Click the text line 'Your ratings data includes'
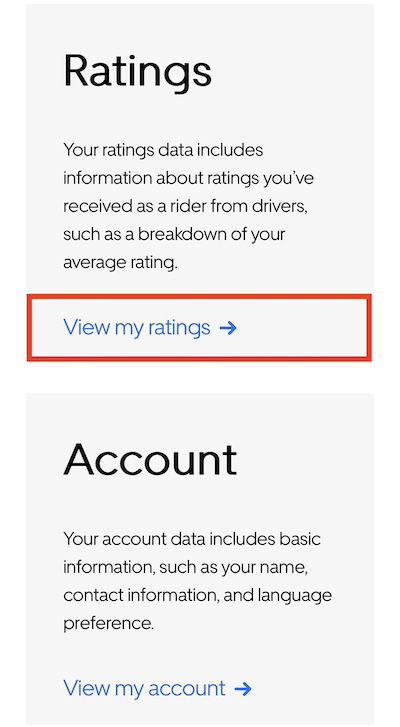Viewport: 400px width, 727px height. click(163, 151)
